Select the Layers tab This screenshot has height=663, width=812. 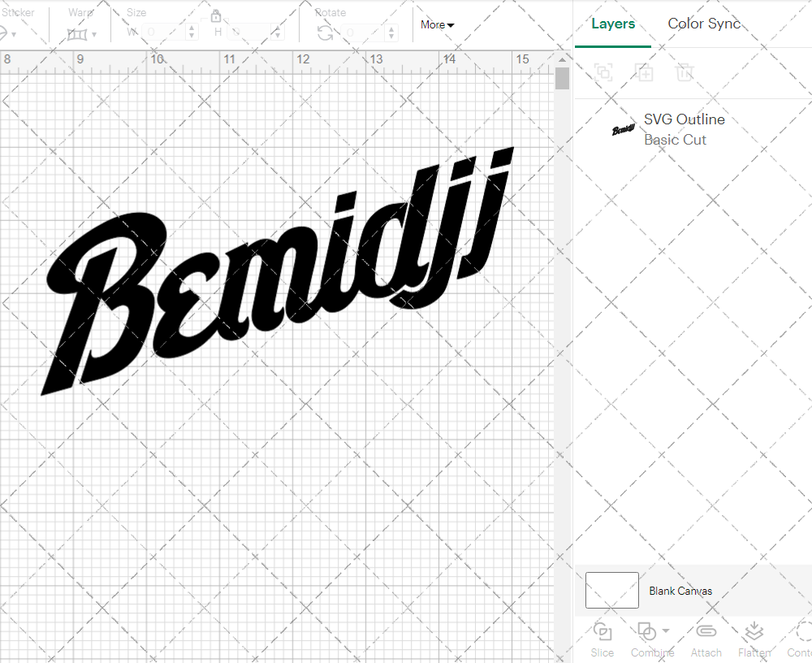point(613,24)
